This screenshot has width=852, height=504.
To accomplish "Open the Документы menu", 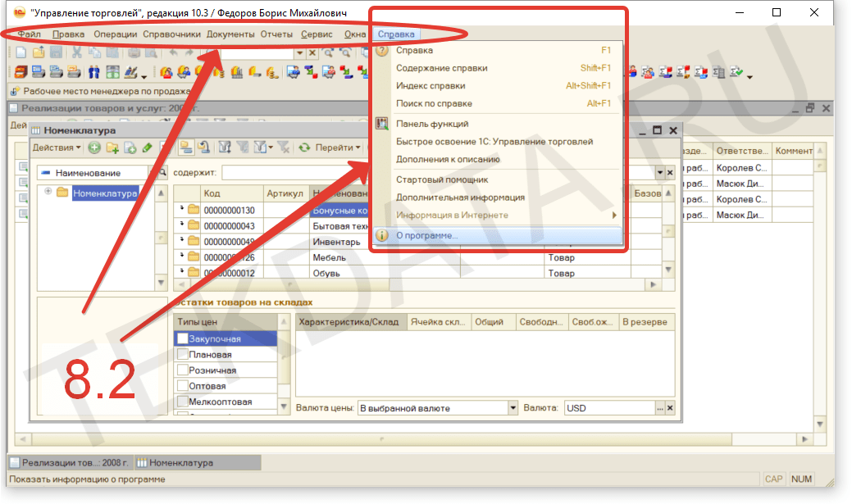I will tap(230, 34).
